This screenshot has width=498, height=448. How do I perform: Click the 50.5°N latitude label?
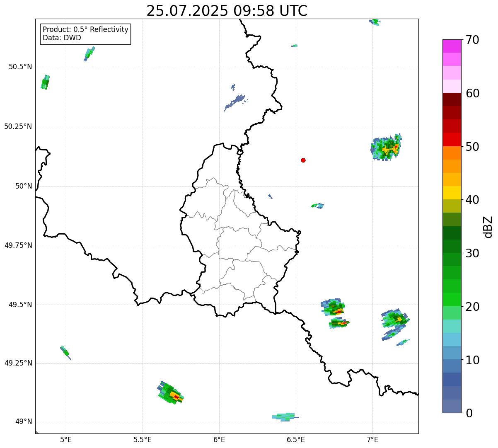click(20, 67)
